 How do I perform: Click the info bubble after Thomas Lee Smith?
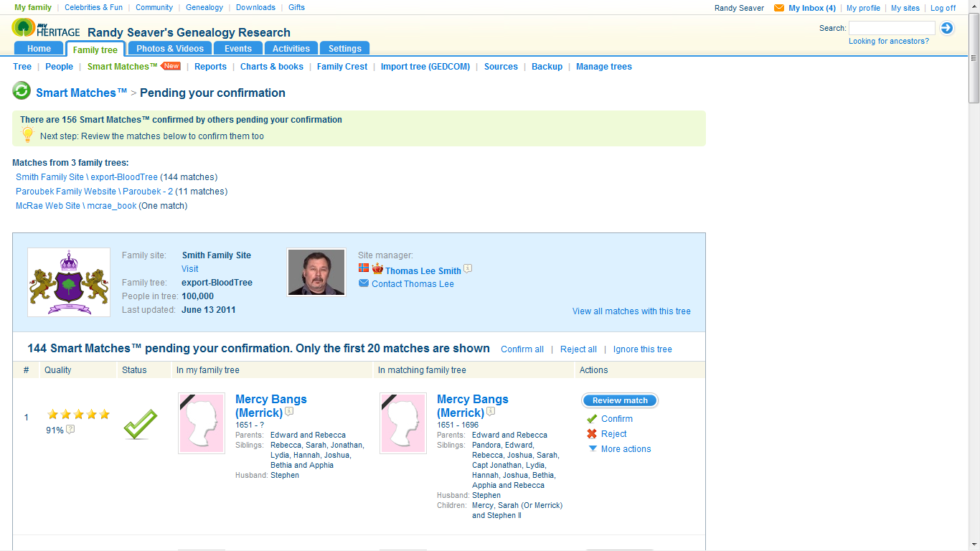(x=468, y=269)
